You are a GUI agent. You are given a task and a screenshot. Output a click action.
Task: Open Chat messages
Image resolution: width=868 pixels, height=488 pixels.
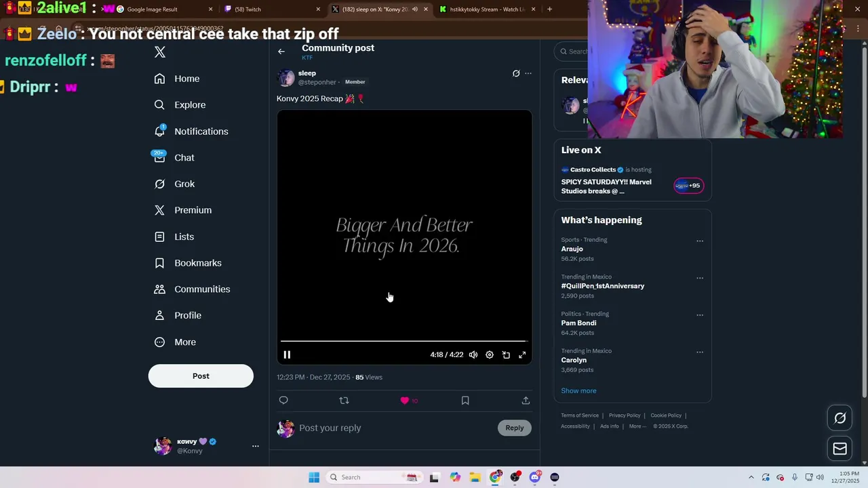[x=174, y=157]
